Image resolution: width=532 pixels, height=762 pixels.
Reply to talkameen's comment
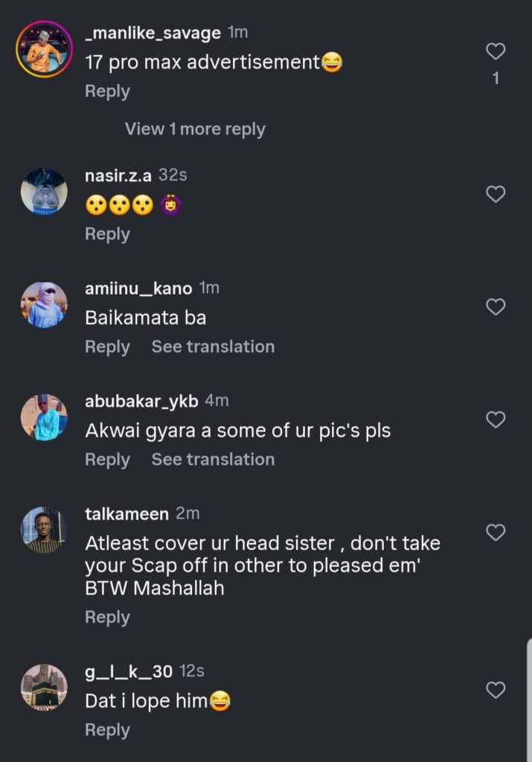click(107, 618)
